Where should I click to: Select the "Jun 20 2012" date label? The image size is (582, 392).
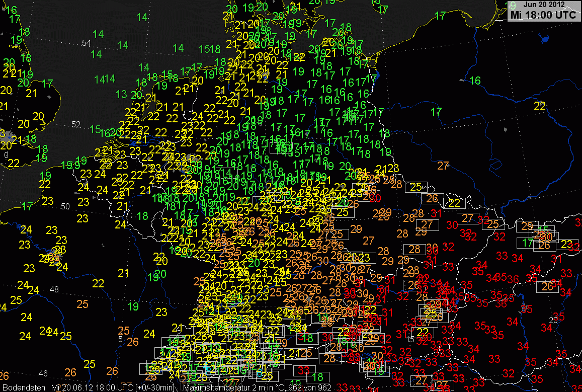pos(544,4)
